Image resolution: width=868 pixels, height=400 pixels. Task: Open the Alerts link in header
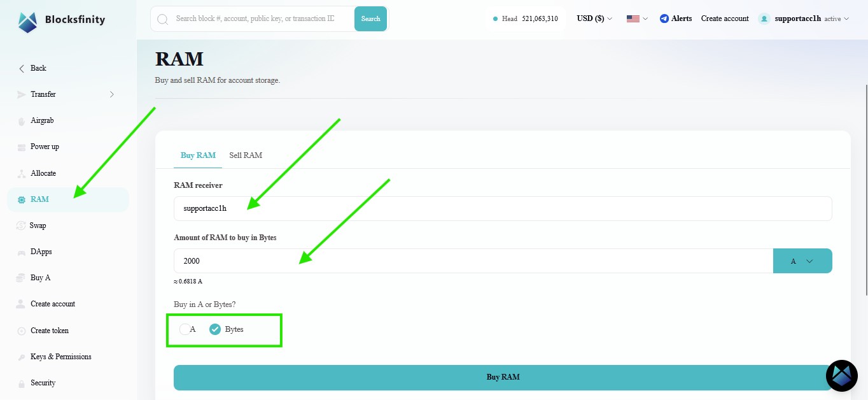tap(682, 18)
